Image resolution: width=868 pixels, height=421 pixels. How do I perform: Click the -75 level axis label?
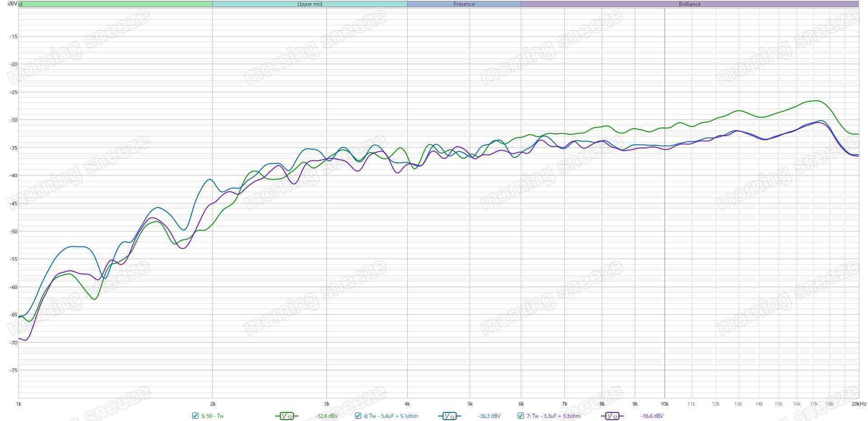13,370
